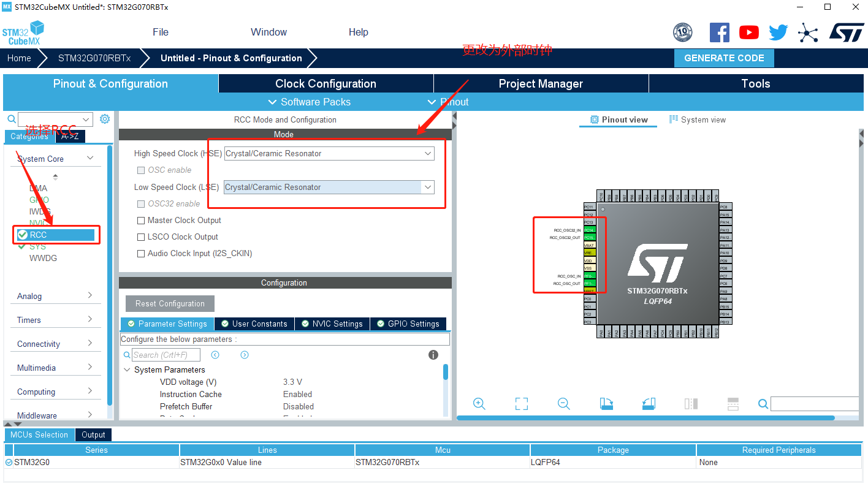Fit the chip pinout to view
This screenshot has width=868, height=489.
[x=522, y=404]
